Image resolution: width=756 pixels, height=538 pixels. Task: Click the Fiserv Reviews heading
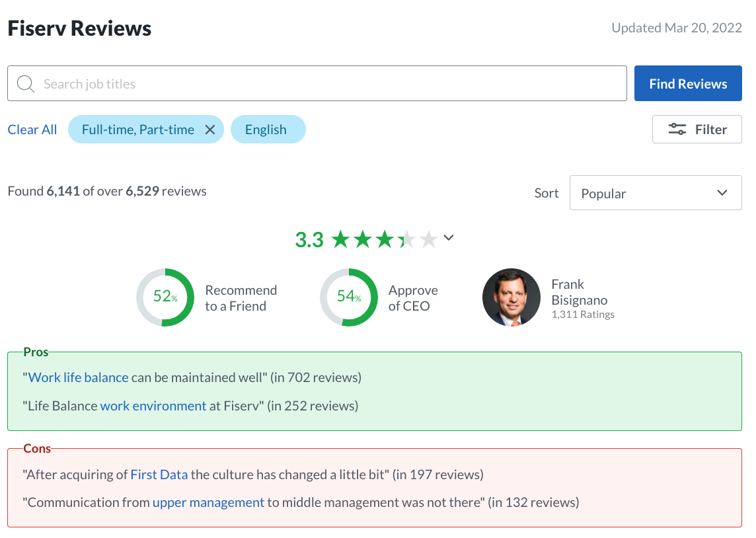(x=79, y=28)
